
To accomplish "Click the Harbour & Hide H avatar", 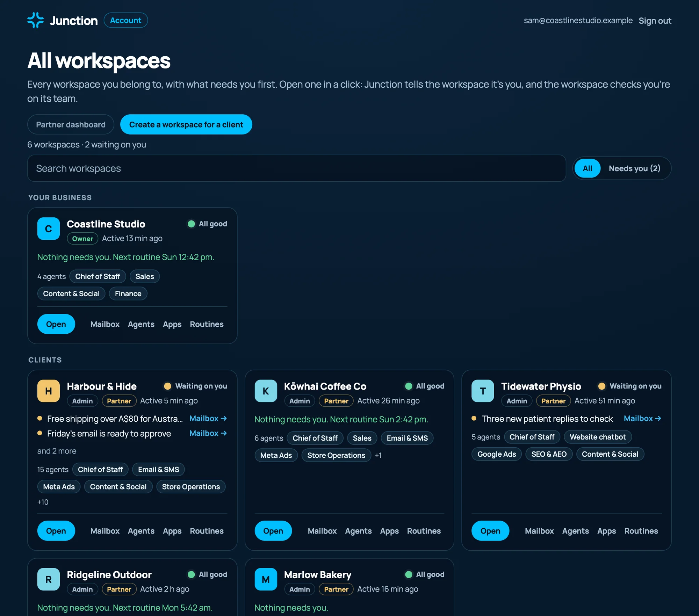I will point(49,391).
